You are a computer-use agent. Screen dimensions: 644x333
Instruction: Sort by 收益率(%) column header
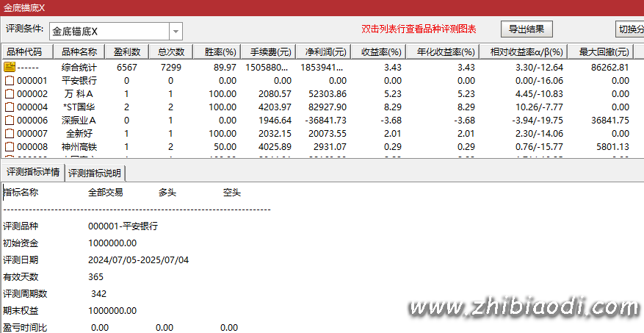point(379,51)
